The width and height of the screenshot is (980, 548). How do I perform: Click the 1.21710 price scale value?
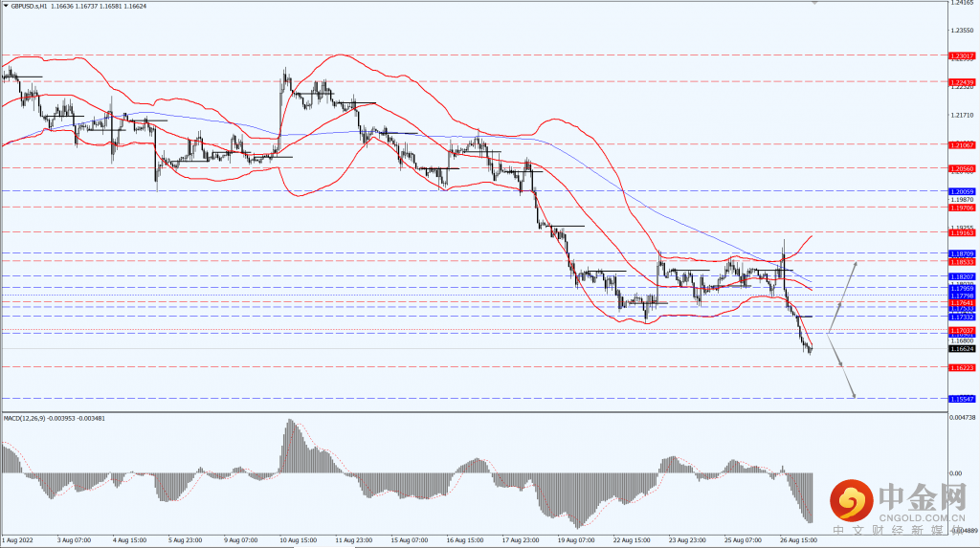pyautogui.click(x=962, y=116)
